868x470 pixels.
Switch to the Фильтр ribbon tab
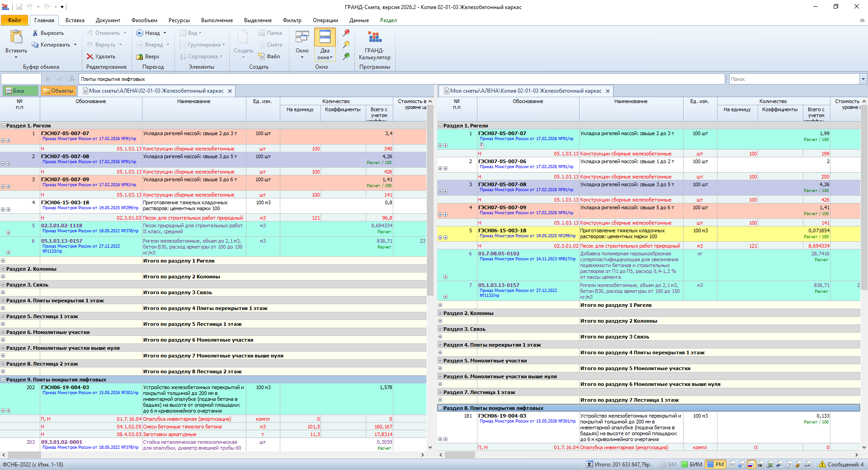292,20
